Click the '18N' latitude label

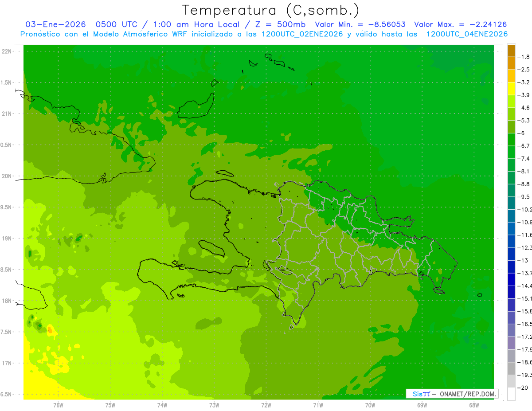click(x=6, y=301)
